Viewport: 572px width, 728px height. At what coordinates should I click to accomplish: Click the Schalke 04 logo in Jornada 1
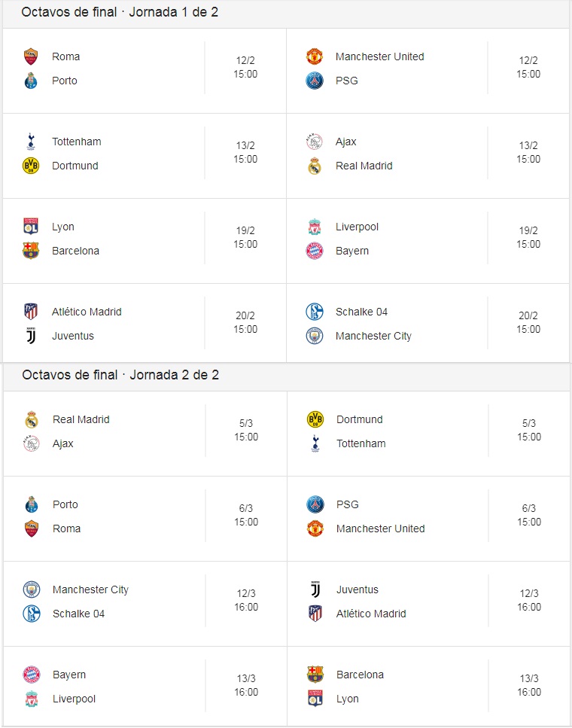(x=315, y=312)
